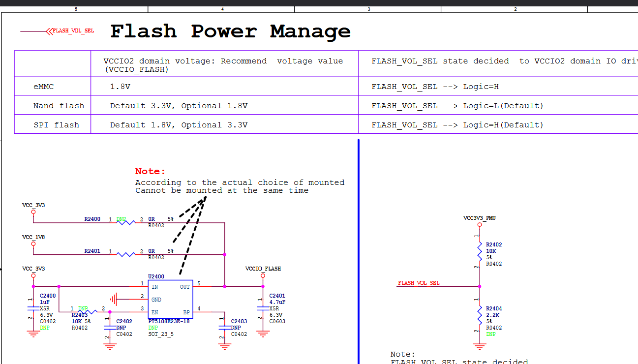
Task: Select the R2400 resistor symbol
Action: [x=126, y=222]
